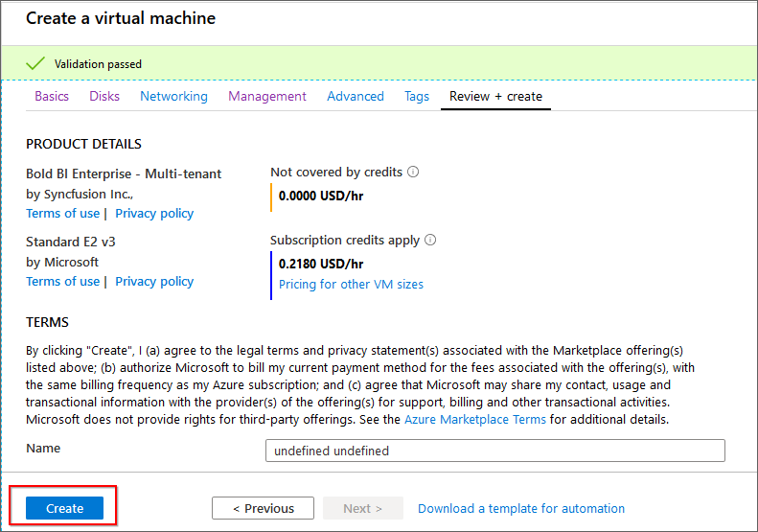This screenshot has height=532, width=758.
Task: Click the info icon beside Subscription credits apply
Action: (430, 240)
